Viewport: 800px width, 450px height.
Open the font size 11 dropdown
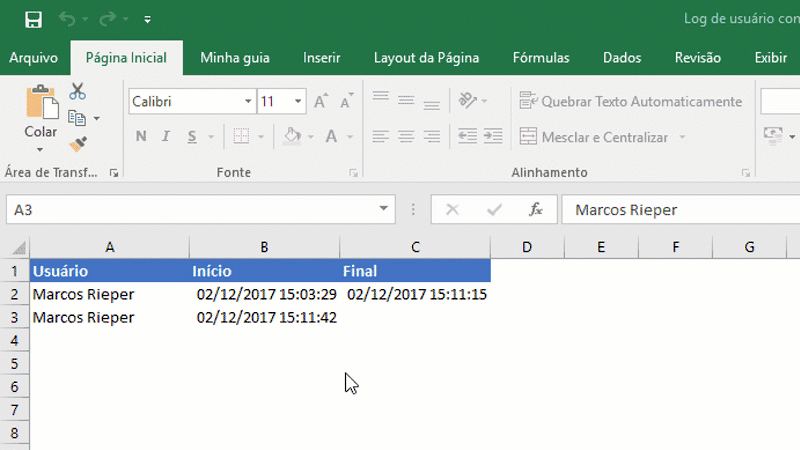[x=297, y=102]
